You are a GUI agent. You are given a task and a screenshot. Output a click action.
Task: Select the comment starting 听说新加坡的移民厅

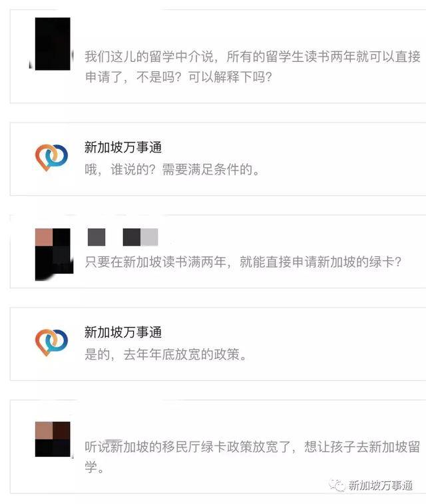(252, 457)
